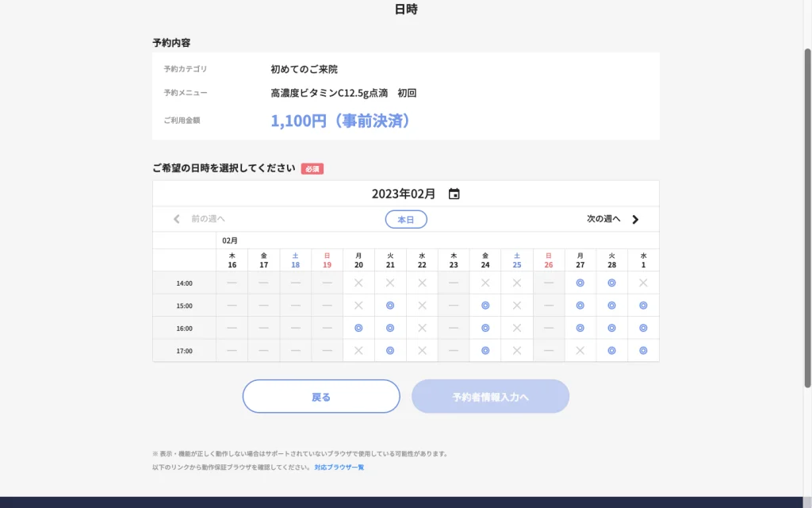Click the Thursday 16 date header

coord(232,260)
